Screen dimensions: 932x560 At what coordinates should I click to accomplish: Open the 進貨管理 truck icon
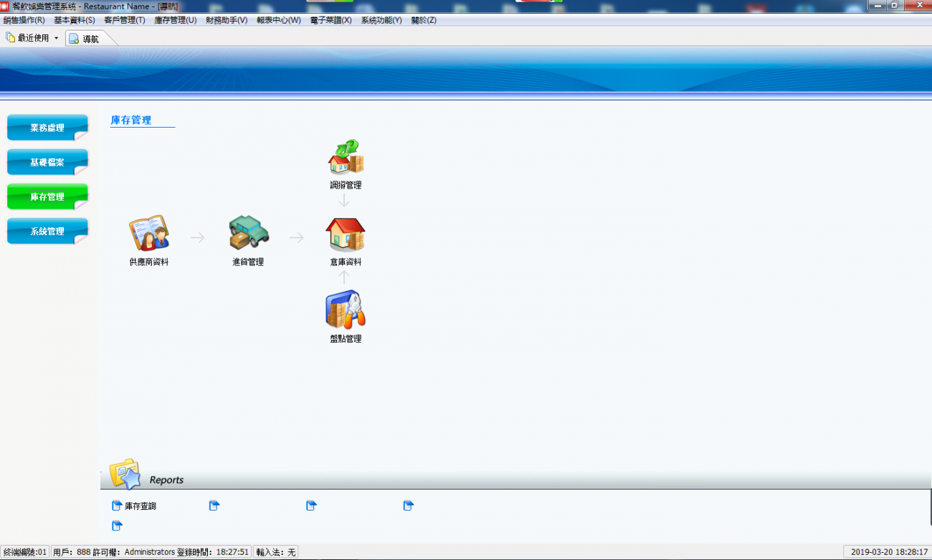pos(248,232)
